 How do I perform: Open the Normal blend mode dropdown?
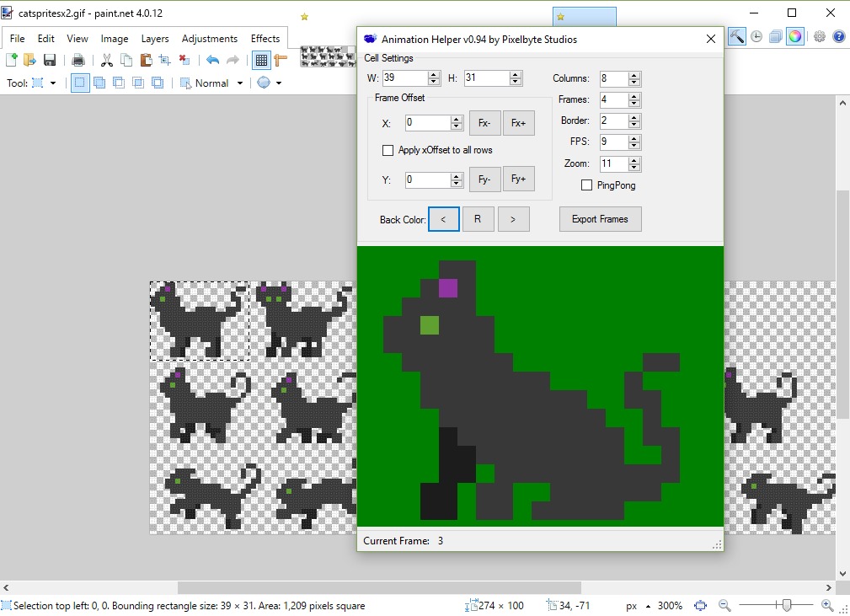point(240,83)
